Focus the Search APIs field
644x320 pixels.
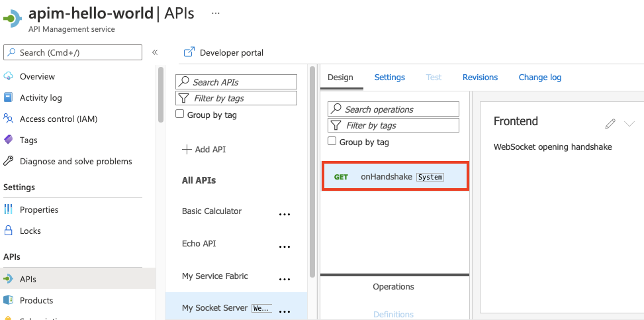point(236,82)
